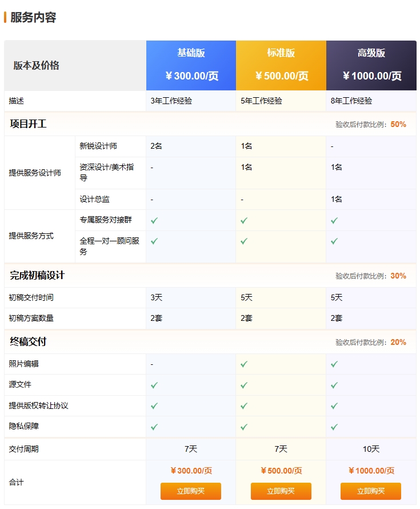Screen dimensions: 420x509
Task: Expand the 项目开工 section row
Action: coord(25,124)
